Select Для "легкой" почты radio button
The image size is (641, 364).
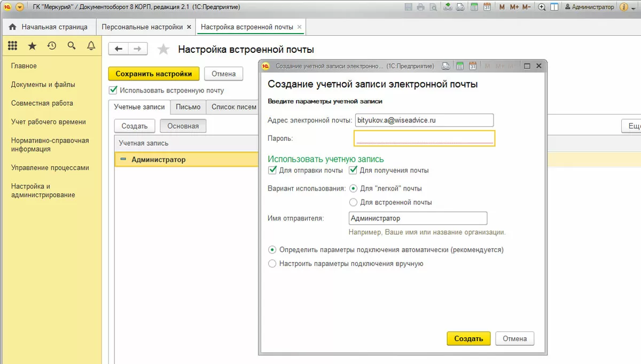(353, 188)
